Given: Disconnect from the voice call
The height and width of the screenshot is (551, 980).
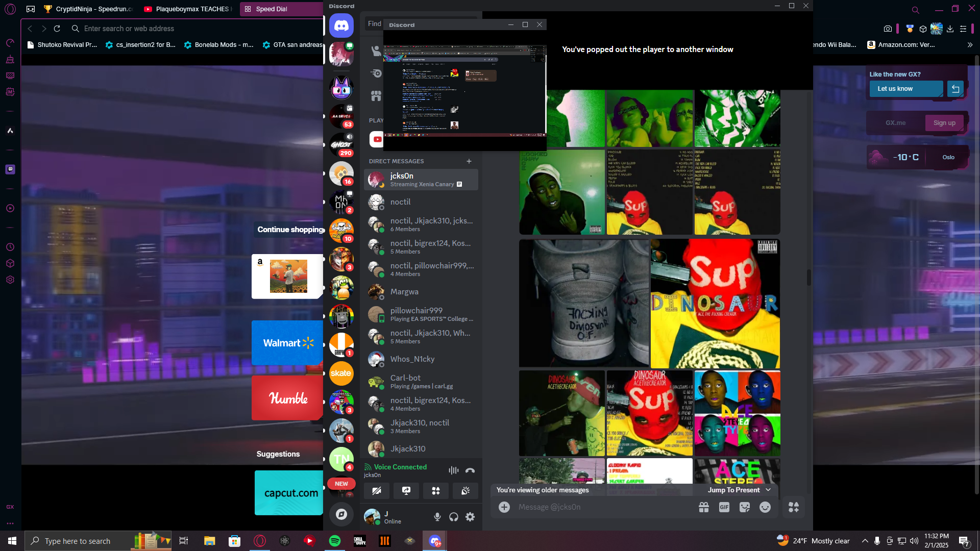Looking at the screenshot, I should (470, 470).
